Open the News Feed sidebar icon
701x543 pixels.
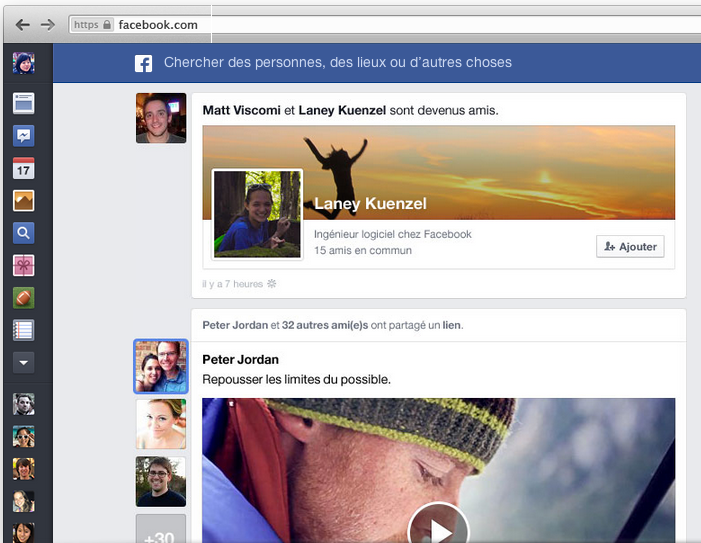(24, 102)
